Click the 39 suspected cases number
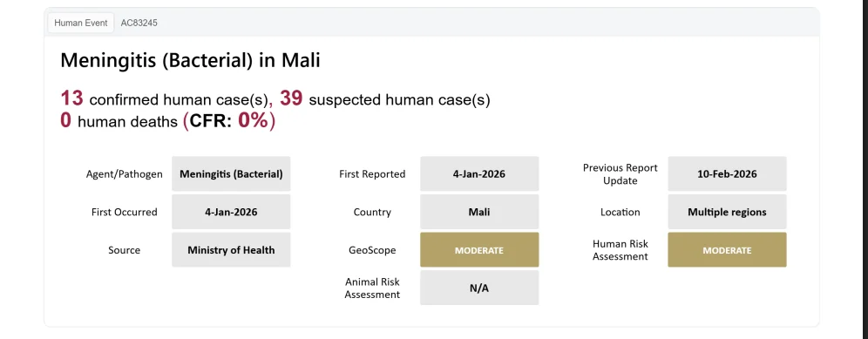The image size is (868, 339). click(291, 98)
